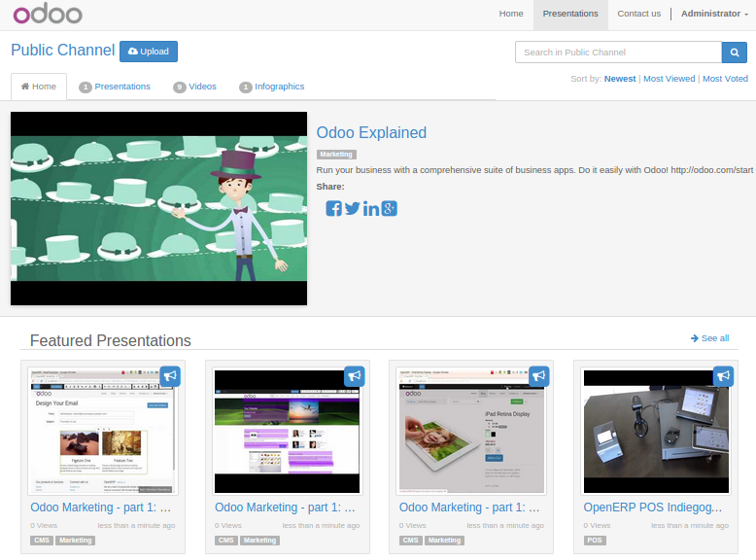Sort by Most Viewed
The image size is (756, 560).
(x=669, y=79)
